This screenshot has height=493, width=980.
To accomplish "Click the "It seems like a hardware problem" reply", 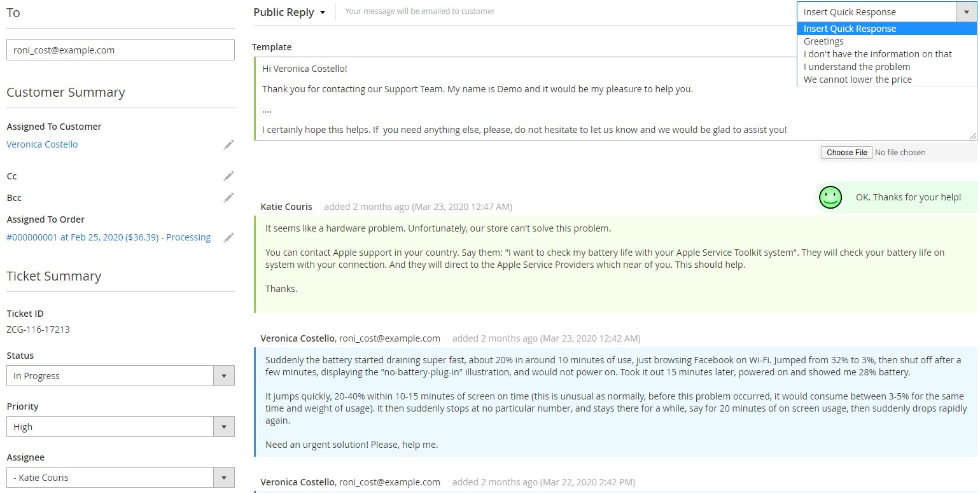I will click(438, 228).
